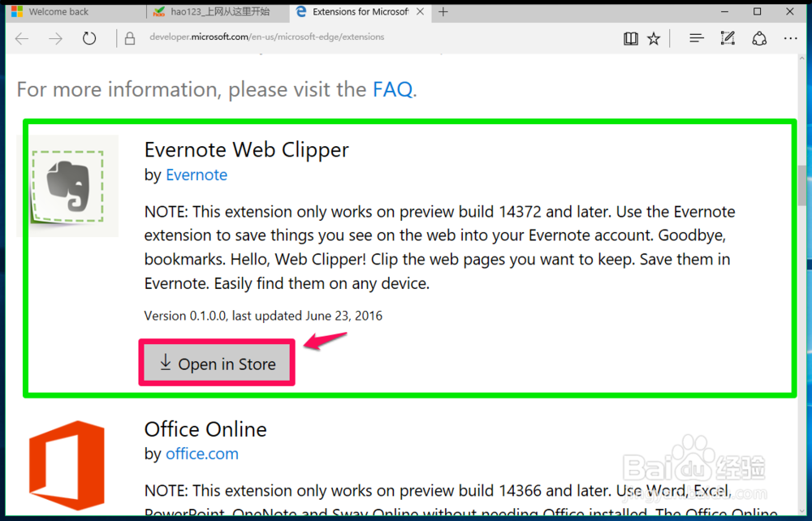The height and width of the screenshot is (521, 812).
Task: Click the Version 0.1.0.0 update text
Action: click(263, 316)
